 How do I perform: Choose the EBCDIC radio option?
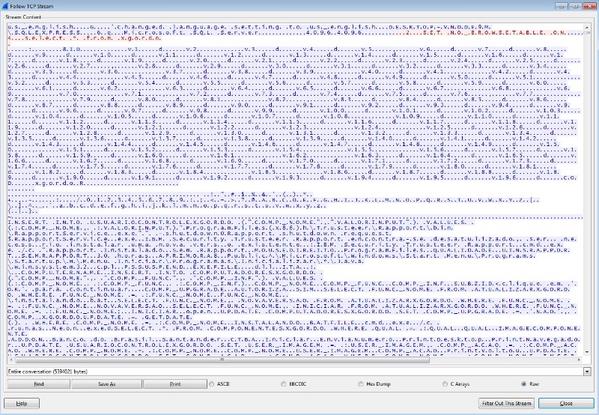pyautogui.click(x=283, y=384)
